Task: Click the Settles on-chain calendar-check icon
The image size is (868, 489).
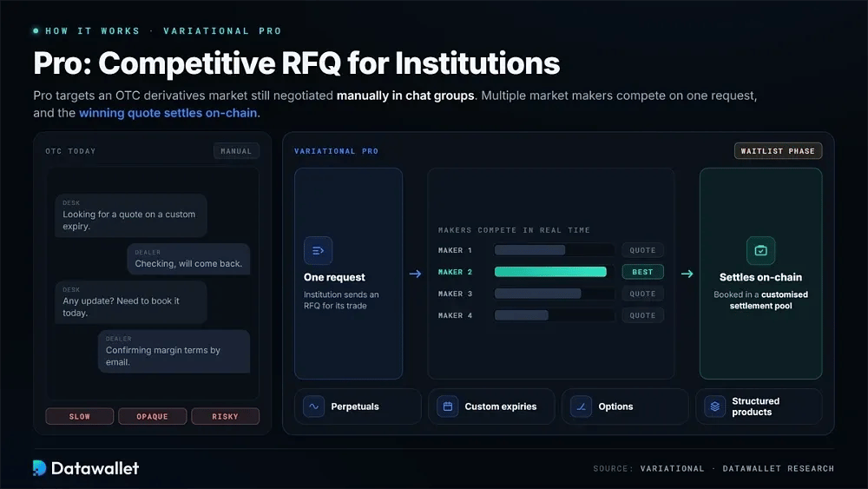Action: pyautogui.click(x=760, y=250)
